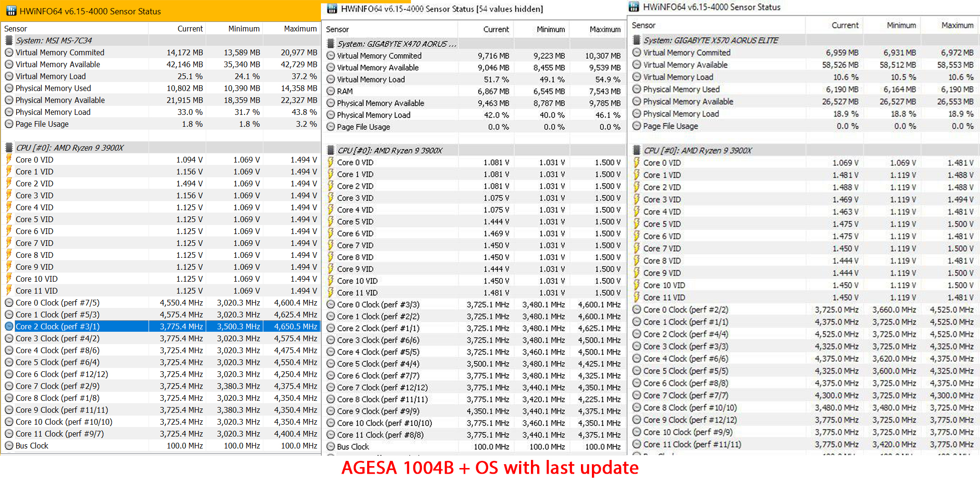Select 'Core 11 Clock (perf #11/11)' in the X570 window
Viewport: 980px width, 489px height.
click(x=804, y=444)
